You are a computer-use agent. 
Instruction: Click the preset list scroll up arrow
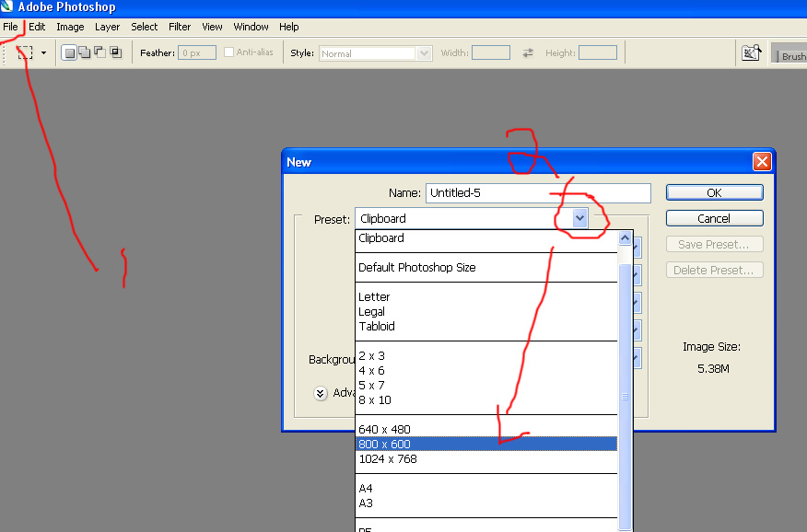point(625,238)
